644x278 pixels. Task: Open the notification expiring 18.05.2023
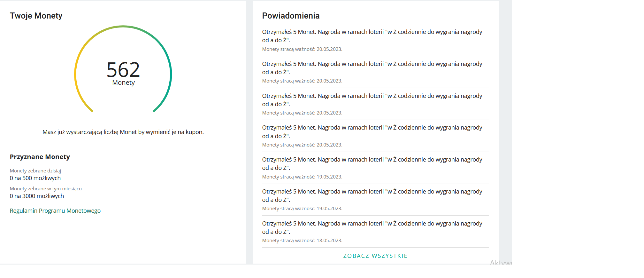pos(372,228)
